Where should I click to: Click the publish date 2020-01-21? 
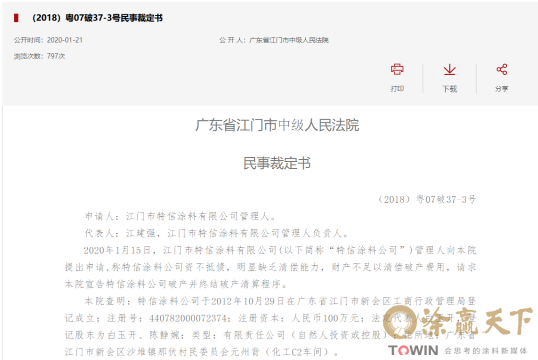(65, 40)
